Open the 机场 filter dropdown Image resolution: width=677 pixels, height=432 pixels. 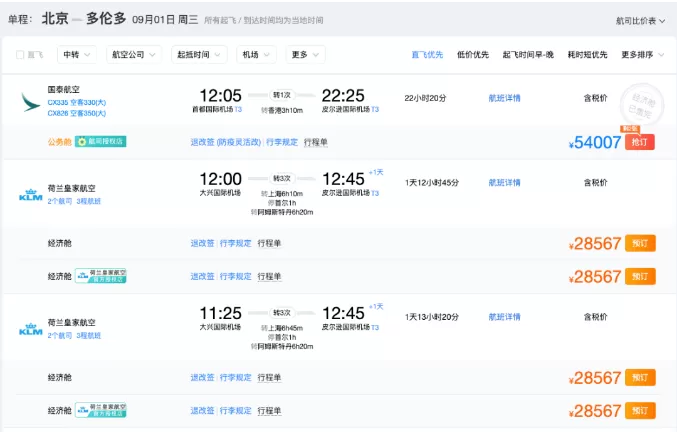coord(256,55)
